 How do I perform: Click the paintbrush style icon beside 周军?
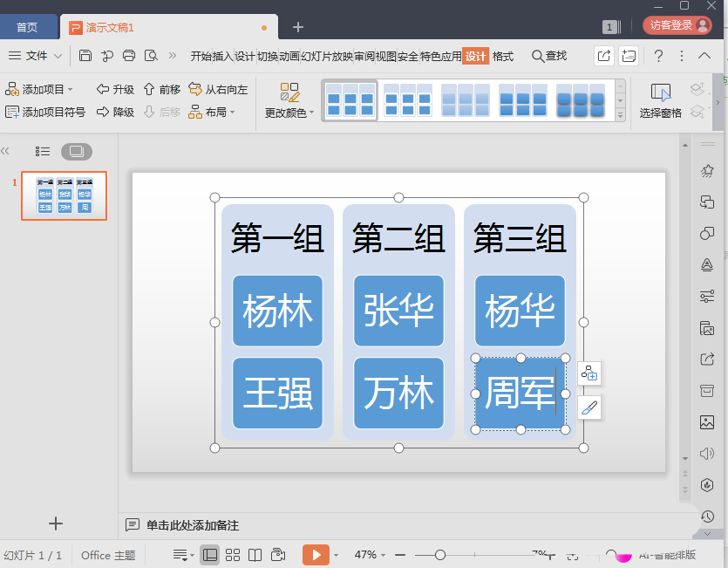589,407
